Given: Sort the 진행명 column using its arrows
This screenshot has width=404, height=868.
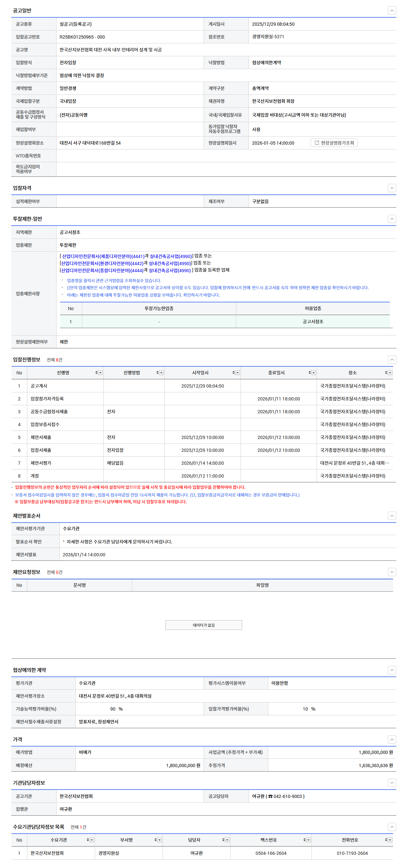Looking at the screenshot, I should click(96, 373).
